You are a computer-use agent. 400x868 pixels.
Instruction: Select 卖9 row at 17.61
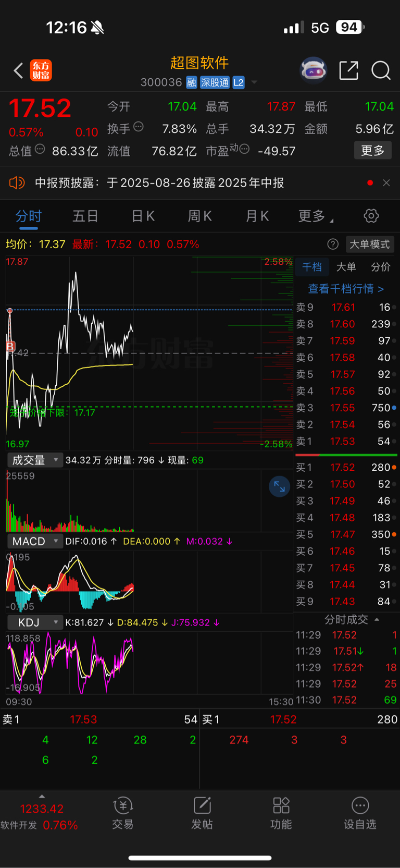coord(345,308)
